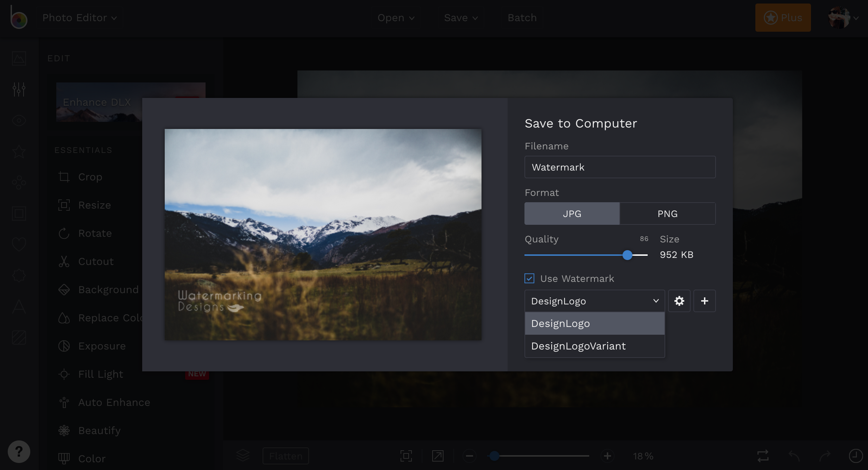Select the Fill Light tool
868x470 pixels.
coord(90,374)
